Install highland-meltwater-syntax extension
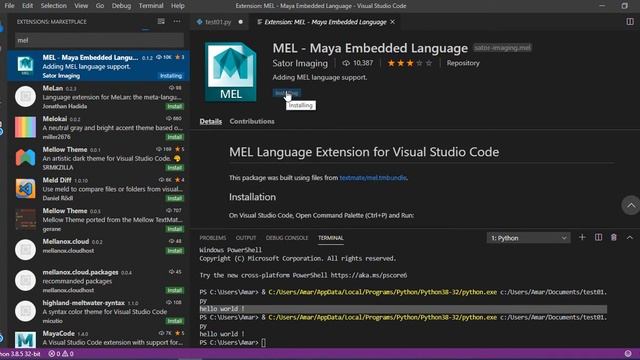Image resolution: width=640 pixels, height=360 pixels. click(x=174, y=321)
